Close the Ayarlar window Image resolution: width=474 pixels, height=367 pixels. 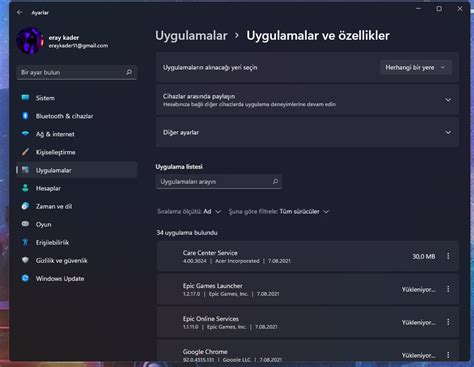point(460,9)
